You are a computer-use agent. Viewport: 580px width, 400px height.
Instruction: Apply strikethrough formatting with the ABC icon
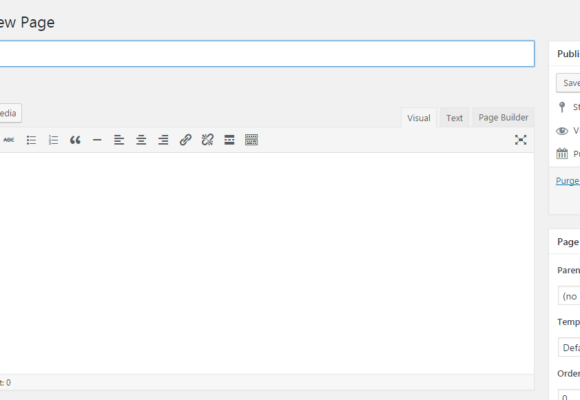9,140
